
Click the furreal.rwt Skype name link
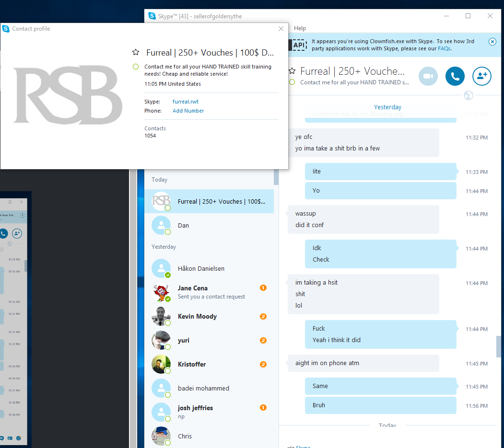coord(186,102)
